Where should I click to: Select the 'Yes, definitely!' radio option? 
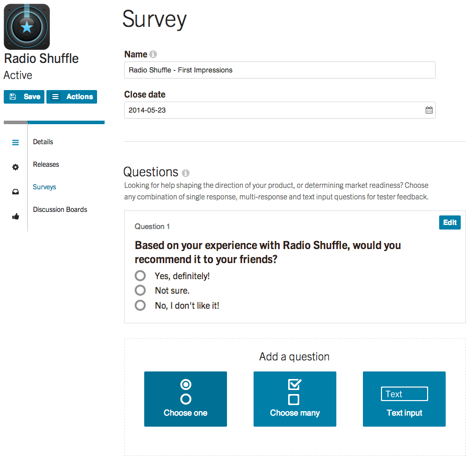tap(140, 276)
